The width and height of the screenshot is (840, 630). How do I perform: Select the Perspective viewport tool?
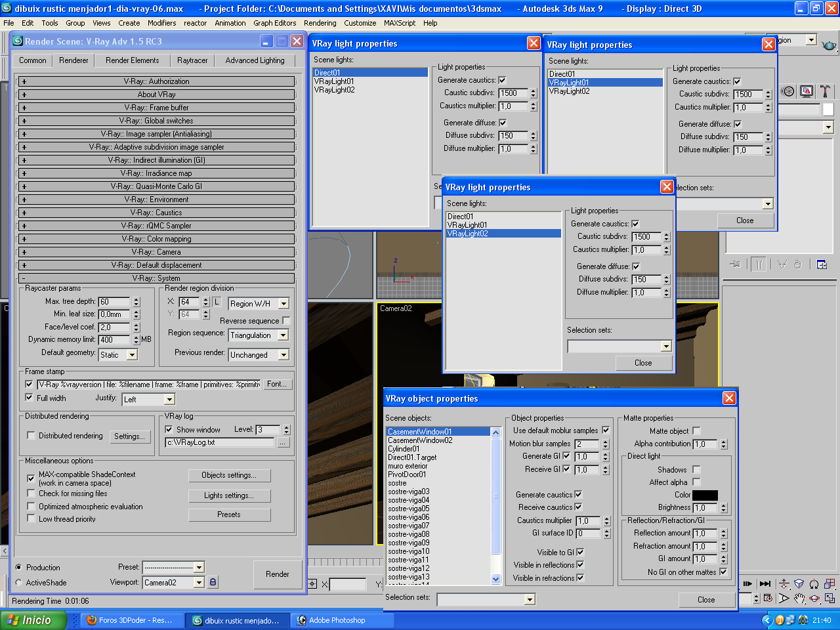point(799,583)
